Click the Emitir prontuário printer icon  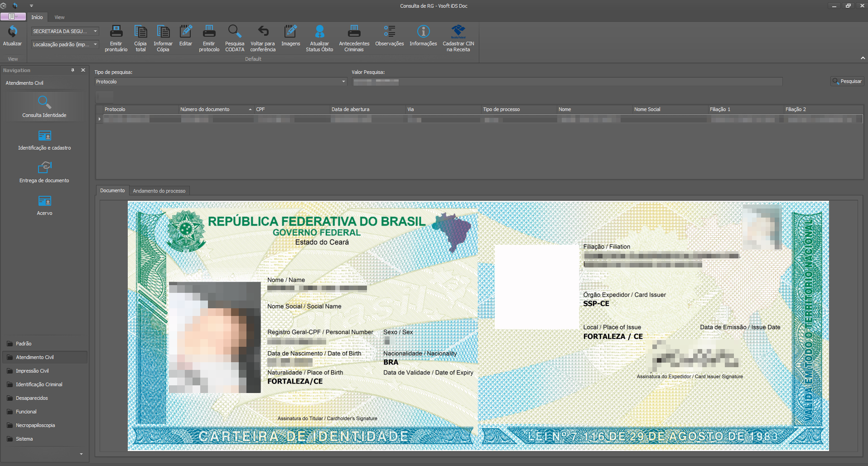(116, 32)
